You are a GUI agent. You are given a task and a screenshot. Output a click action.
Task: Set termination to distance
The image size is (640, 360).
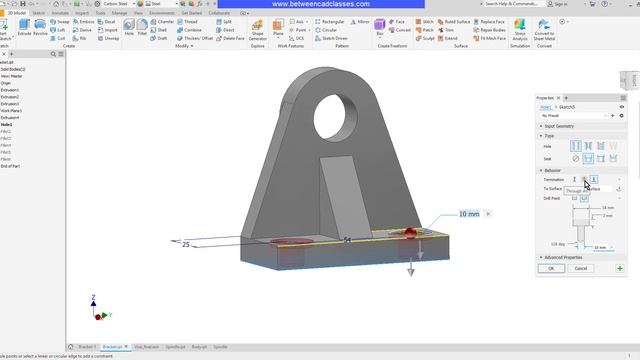(574, 179)
